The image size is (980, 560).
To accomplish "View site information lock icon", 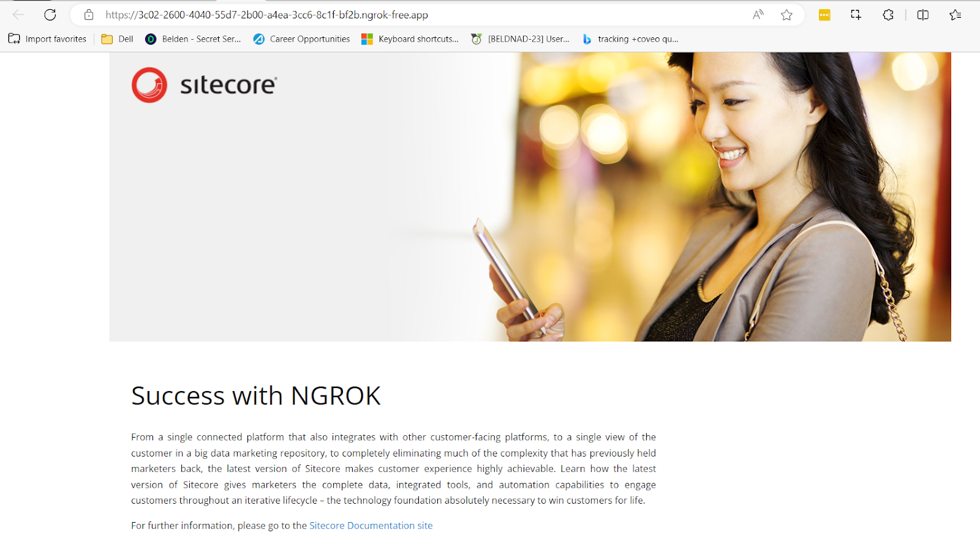I will click(x=89, y=15).
